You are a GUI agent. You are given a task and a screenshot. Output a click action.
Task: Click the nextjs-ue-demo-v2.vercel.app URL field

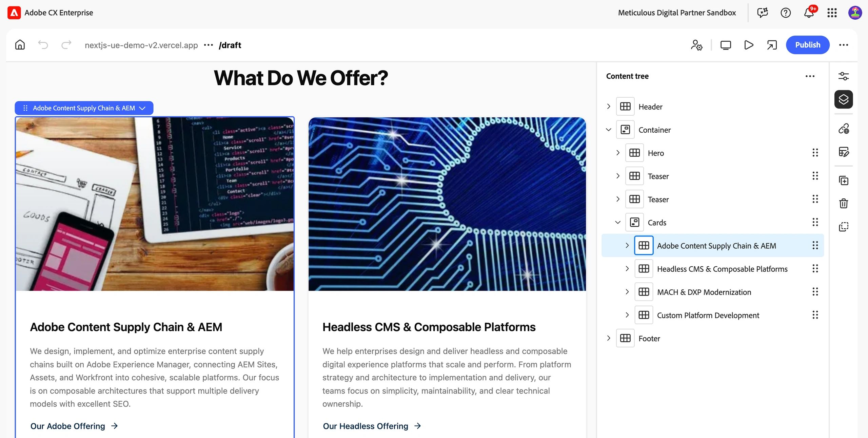click(x=141, y=45)
